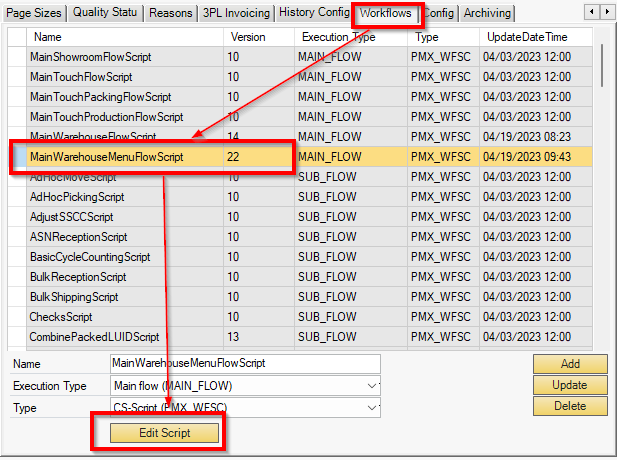Open the Workflows tab
The image size is (617, 460).
pyautogui.click(x=385, y=13)
